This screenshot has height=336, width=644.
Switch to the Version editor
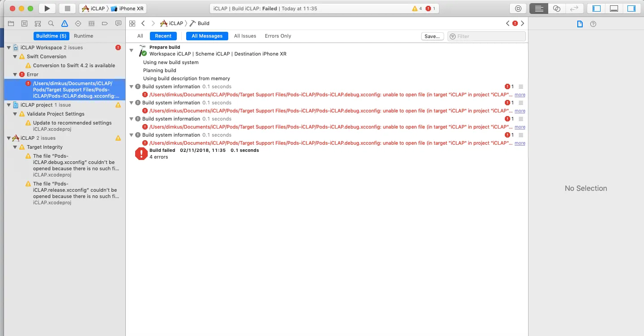pos(575,9)
